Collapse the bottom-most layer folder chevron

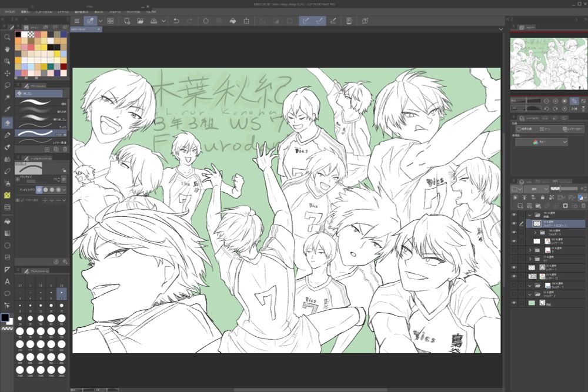(530, 294)
